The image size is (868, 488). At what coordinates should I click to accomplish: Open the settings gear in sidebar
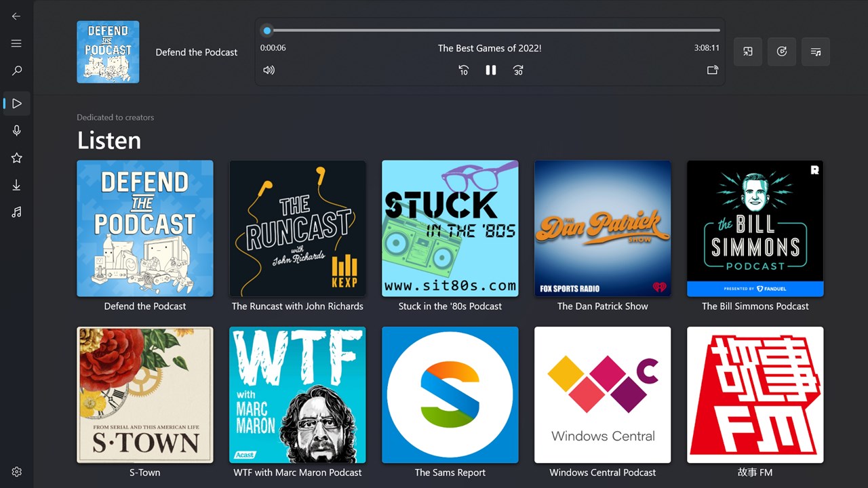[16, 472]
